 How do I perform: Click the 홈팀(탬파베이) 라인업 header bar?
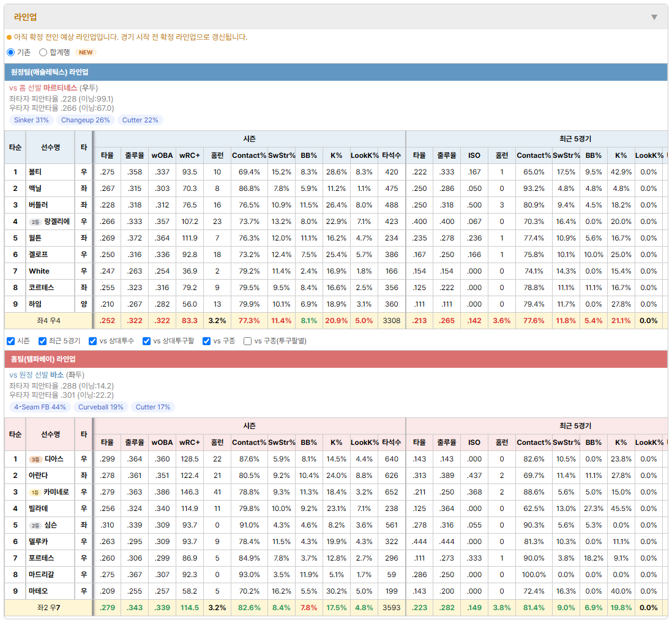336,359
